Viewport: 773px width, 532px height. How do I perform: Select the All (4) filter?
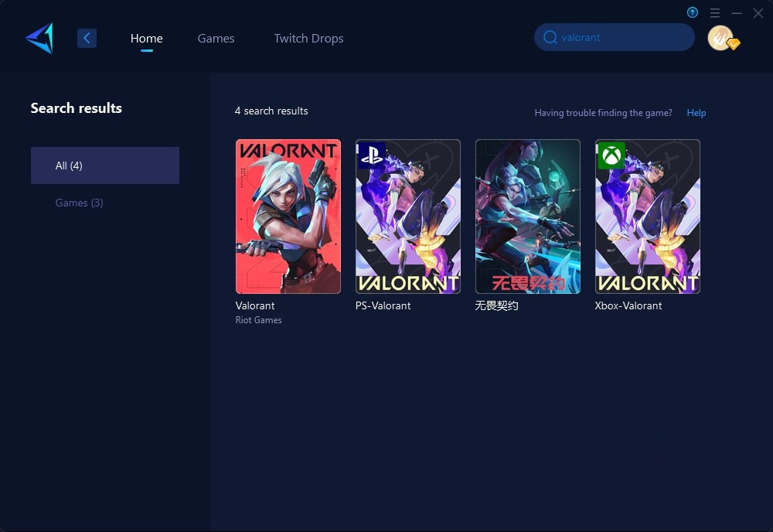point(105,165)
